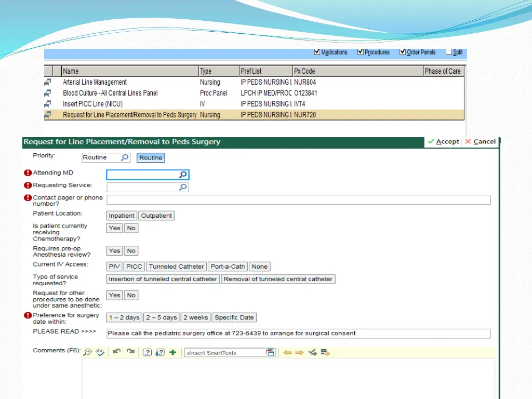Click order icon beside Request for Line Placement
This screenshot has height=399, width=532.
tap(48, 115)
